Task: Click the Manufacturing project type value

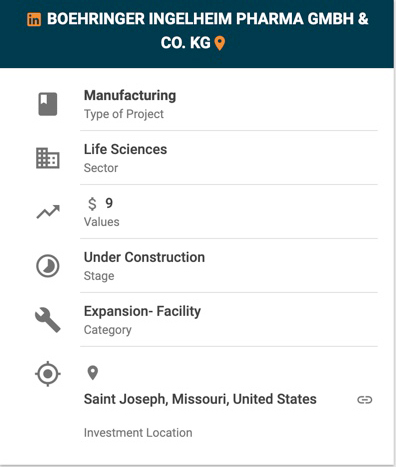Action: 130,96
